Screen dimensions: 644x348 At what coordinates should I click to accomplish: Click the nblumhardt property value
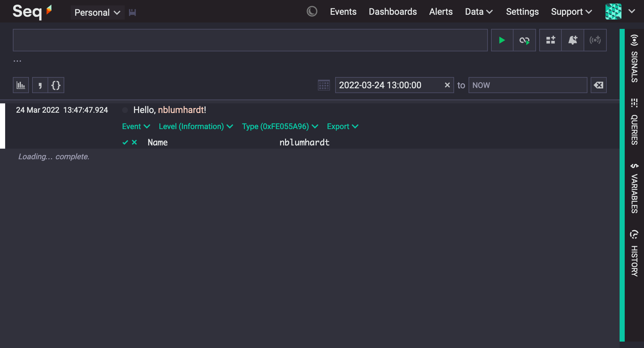coord(304,143)
